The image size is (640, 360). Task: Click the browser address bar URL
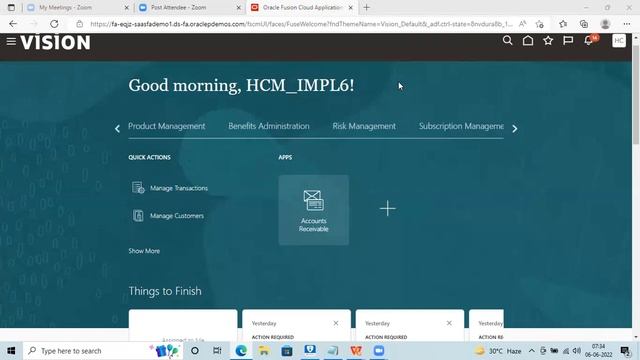(x=301, y=24)
